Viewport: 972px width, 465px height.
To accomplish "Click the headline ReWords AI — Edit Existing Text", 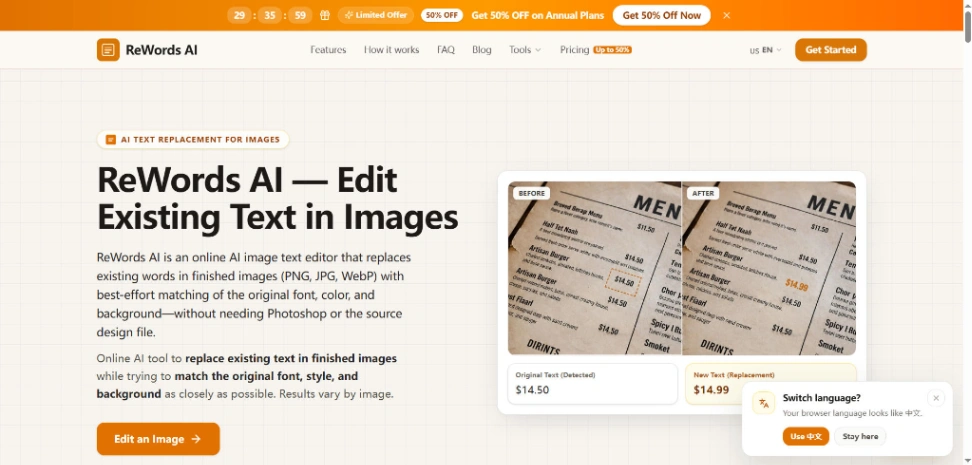I will pos(278,199).
